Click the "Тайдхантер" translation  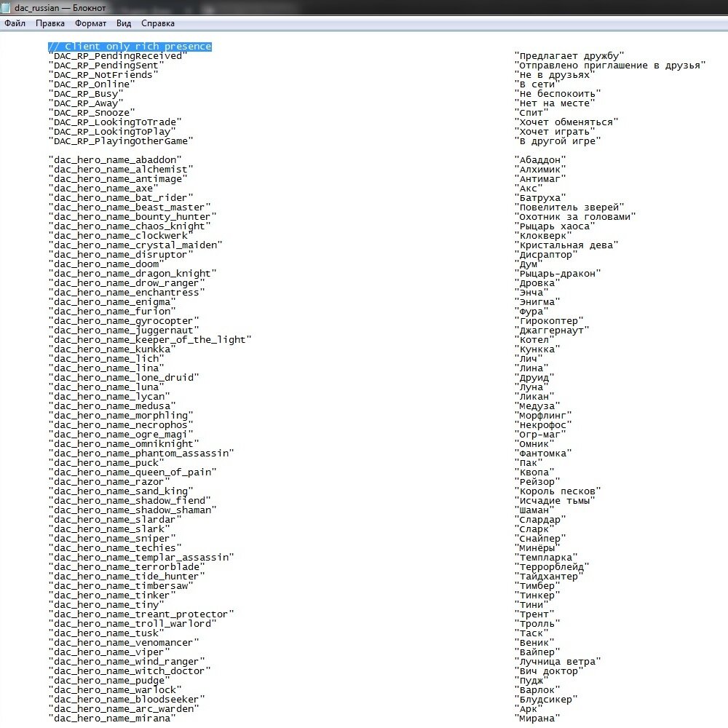tap(549, 577)
